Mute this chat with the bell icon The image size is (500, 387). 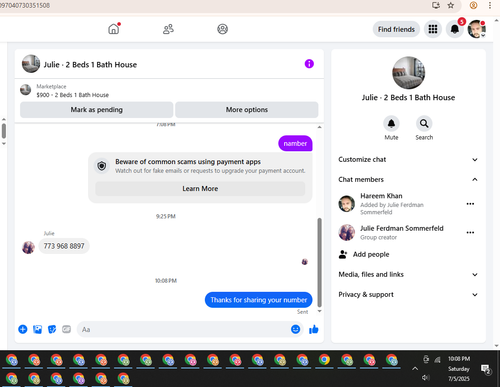(x=391, y=124)
